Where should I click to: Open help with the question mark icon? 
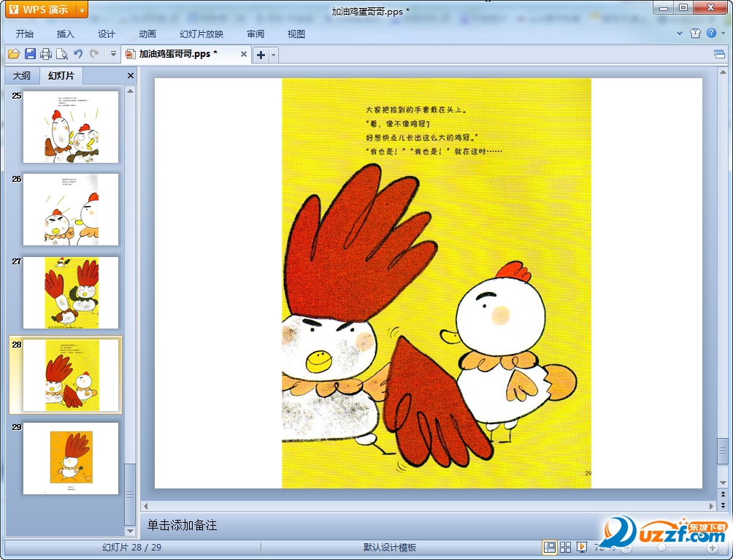point(711,33)
